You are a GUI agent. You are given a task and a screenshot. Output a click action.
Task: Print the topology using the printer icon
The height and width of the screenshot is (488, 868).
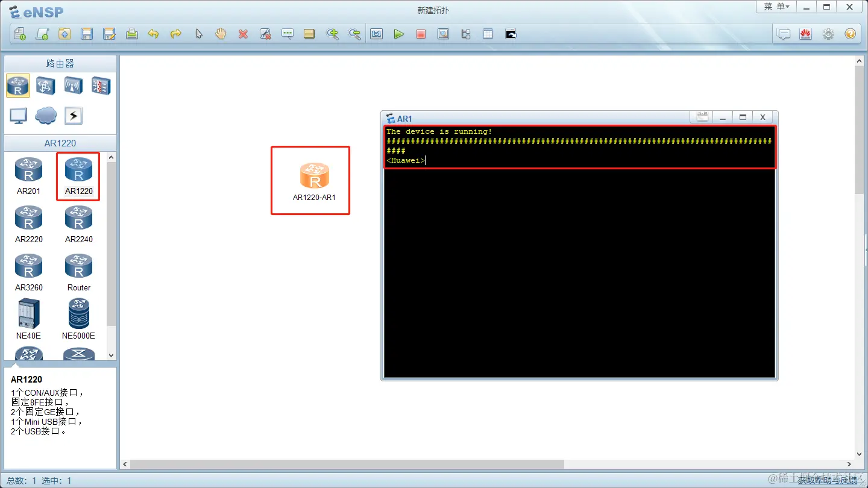(x=131, y=34)
